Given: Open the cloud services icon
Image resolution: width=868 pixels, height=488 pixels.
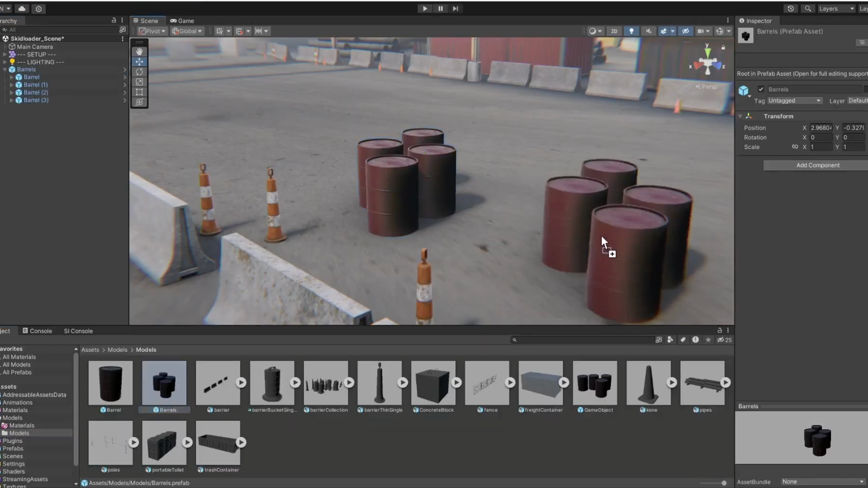Looking at the screenshot, I should click(22, 8).
